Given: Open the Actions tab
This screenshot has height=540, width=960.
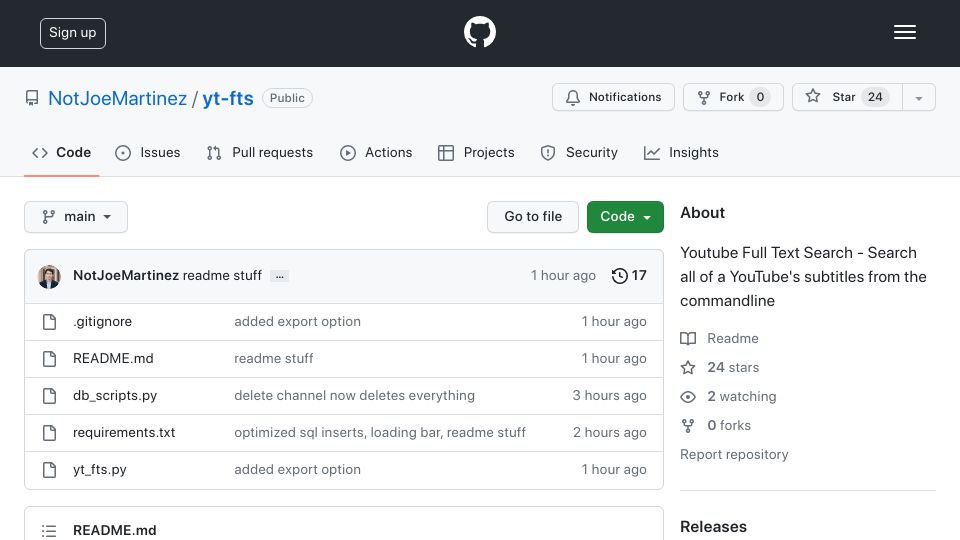Looking at the screenshot, I should (x=376, y=152).
